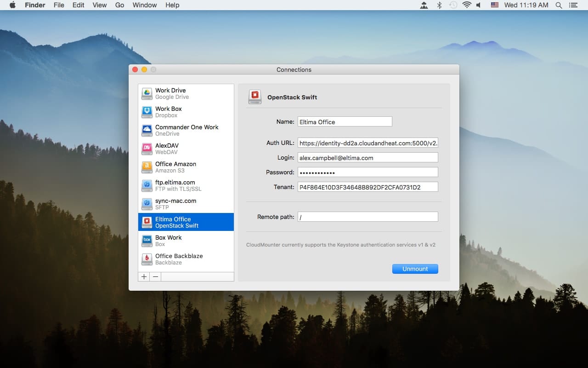This screenshot has height=368, width=588.
Task: Click the Unmount button
Action: 415,269
